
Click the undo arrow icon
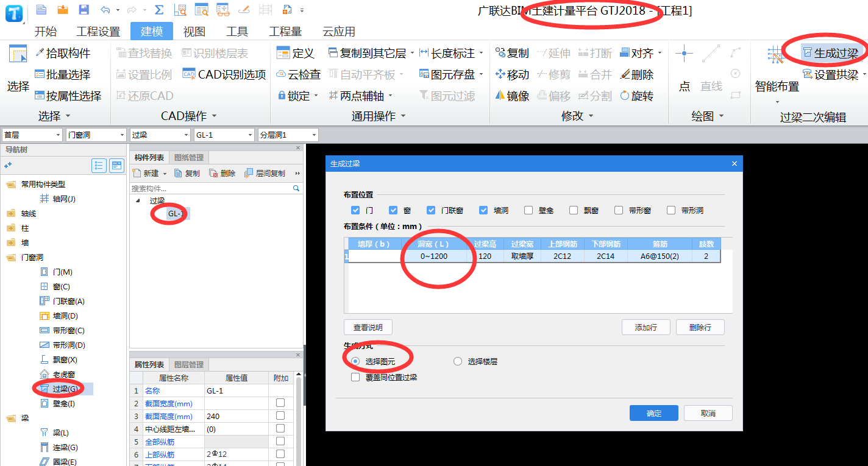point(105,10)
